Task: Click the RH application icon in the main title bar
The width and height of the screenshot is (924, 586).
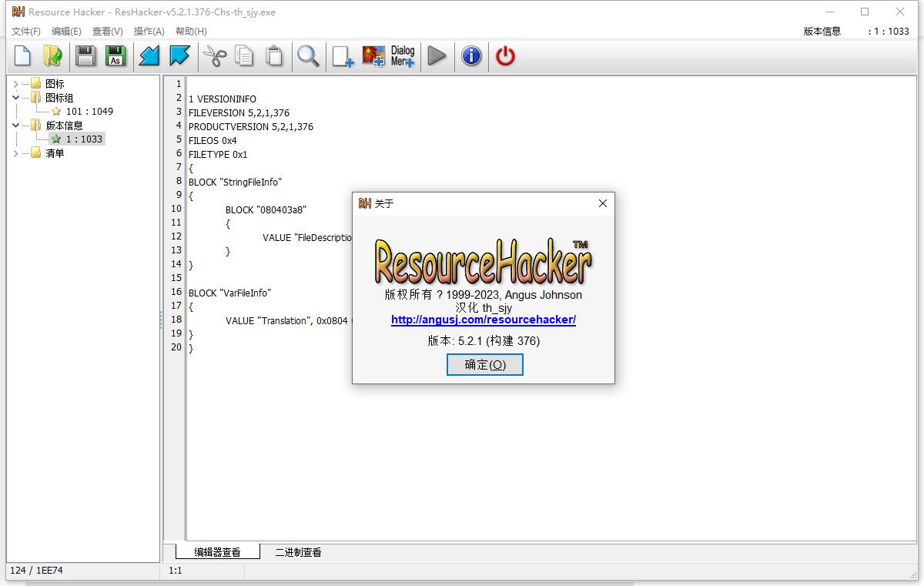Action: click(18, 12)
